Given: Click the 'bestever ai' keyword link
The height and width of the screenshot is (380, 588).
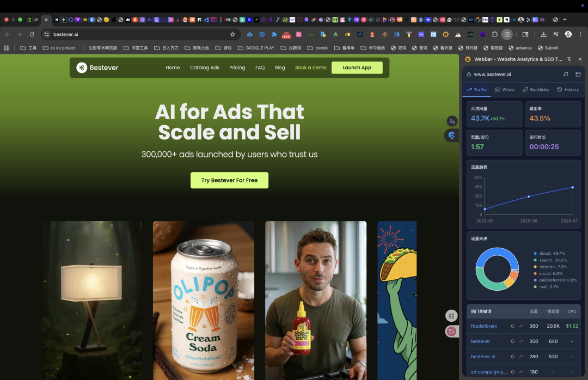Looking at the screenshot, I should point(482,357).
